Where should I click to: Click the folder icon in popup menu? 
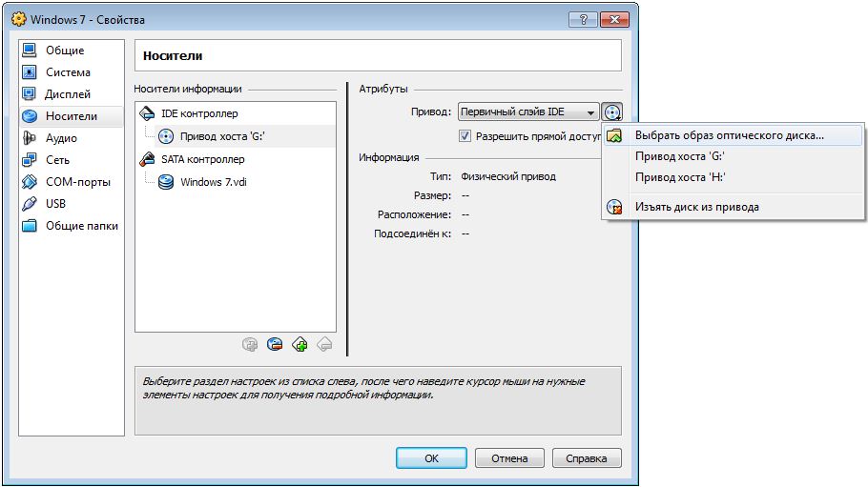pyautogui.click(x=614, y=135)
